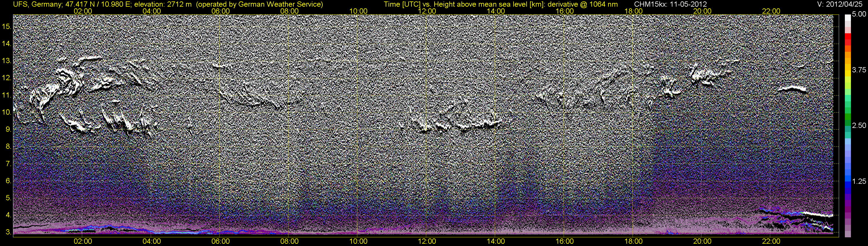Click the 12 km height axis label
The height and width of the screenshot is (246, 868).
pos(6,78)
